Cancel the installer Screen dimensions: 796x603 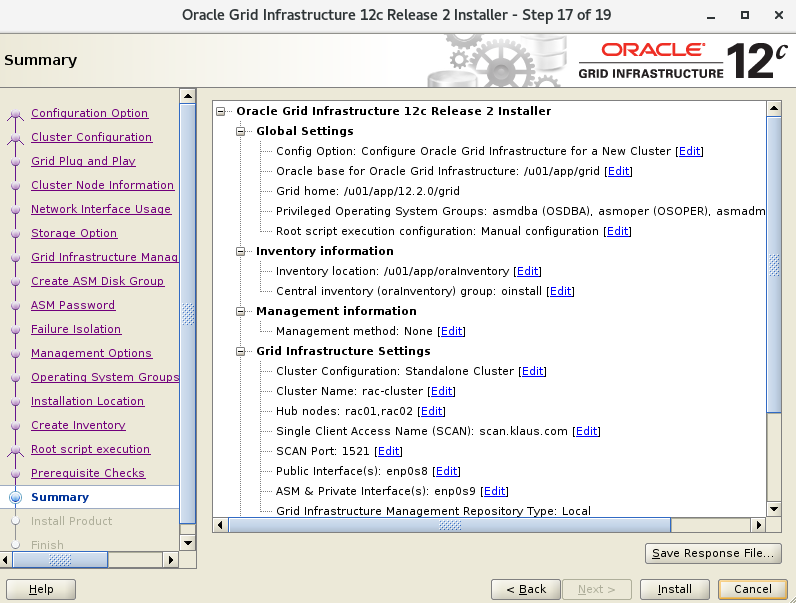(752, 589)
